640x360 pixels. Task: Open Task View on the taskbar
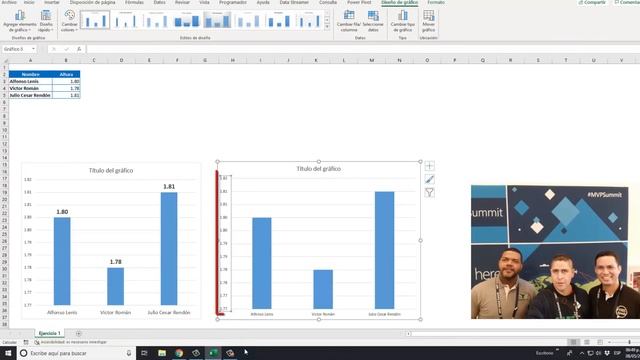144,353
